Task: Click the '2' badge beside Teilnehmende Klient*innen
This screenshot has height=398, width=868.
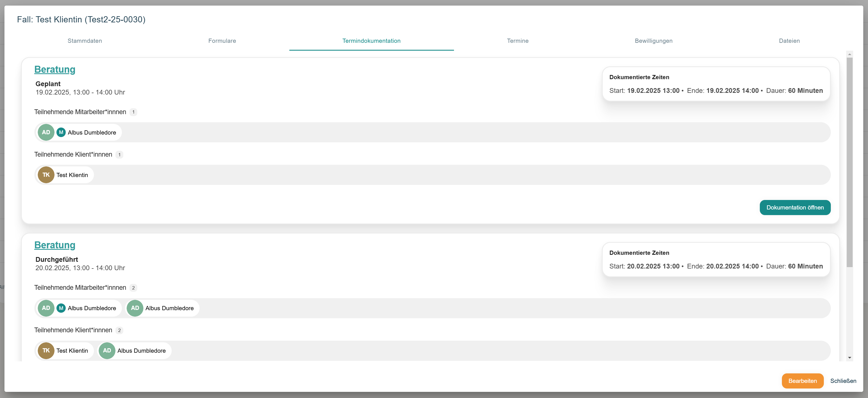Action: [119, 330]
